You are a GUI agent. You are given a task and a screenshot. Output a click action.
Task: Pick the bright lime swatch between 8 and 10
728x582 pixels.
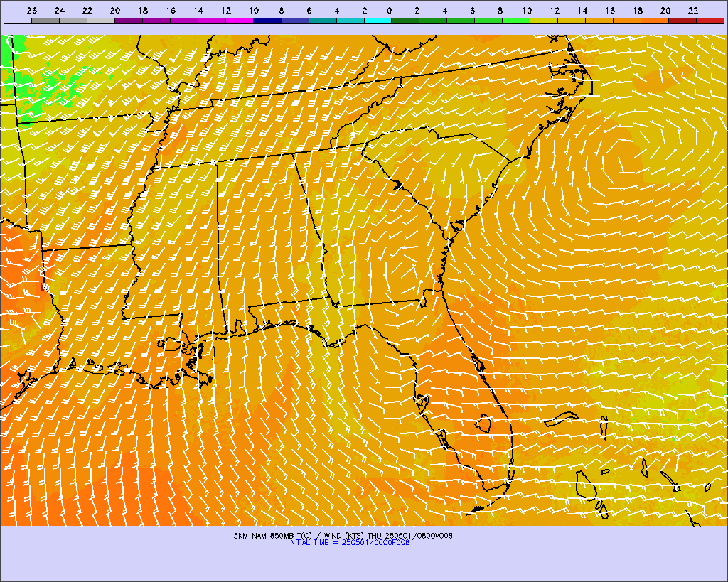pos(516,21)
